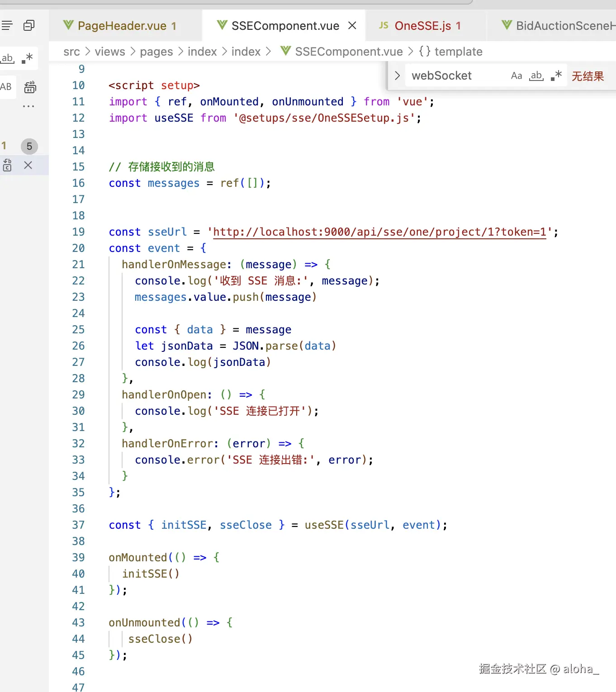
Task: Switch to the BidAuctionScene tab
Action: (558, 26)
